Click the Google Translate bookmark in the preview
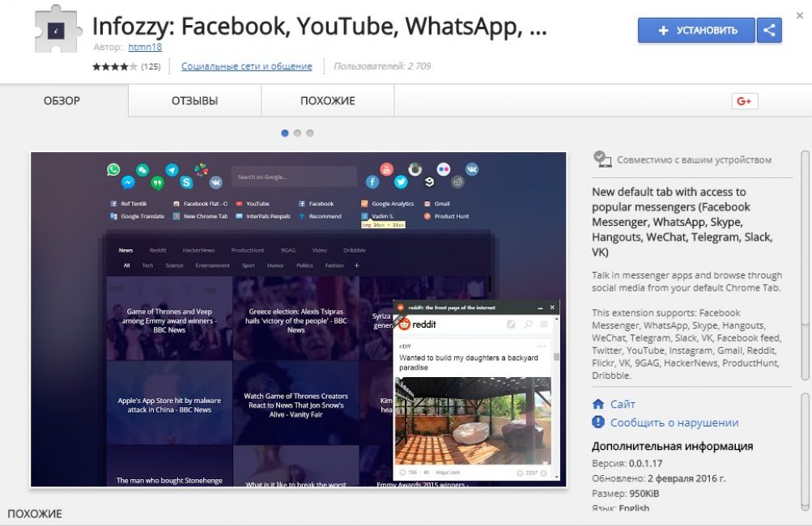 pyautogui.click(x=138, y=216)
